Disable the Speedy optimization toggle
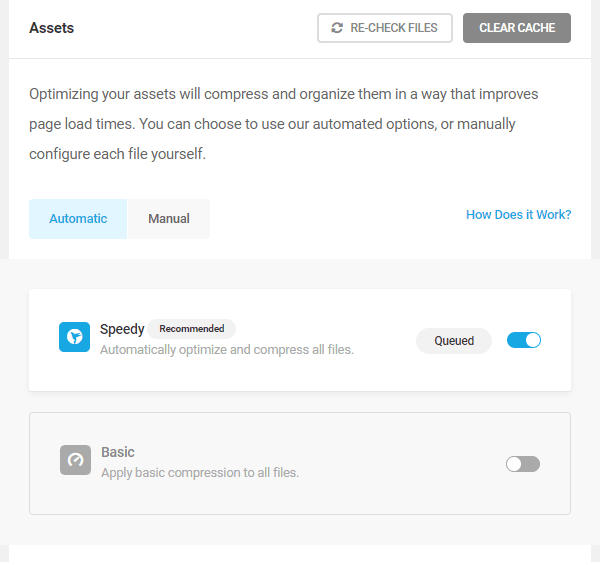Image resolution: width=600 pixels, height=562 pixels. pyautogui.click(x=523, y=340)
